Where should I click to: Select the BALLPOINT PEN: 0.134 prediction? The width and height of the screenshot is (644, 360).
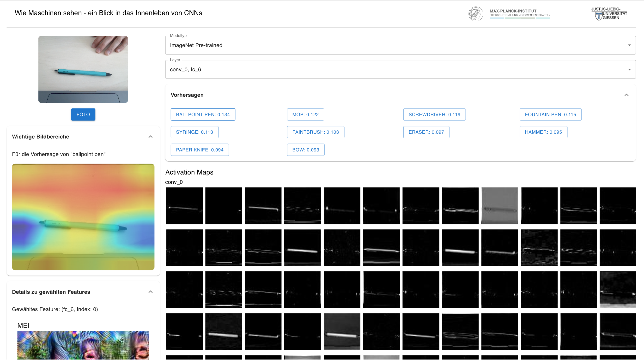tap(203, 114)
